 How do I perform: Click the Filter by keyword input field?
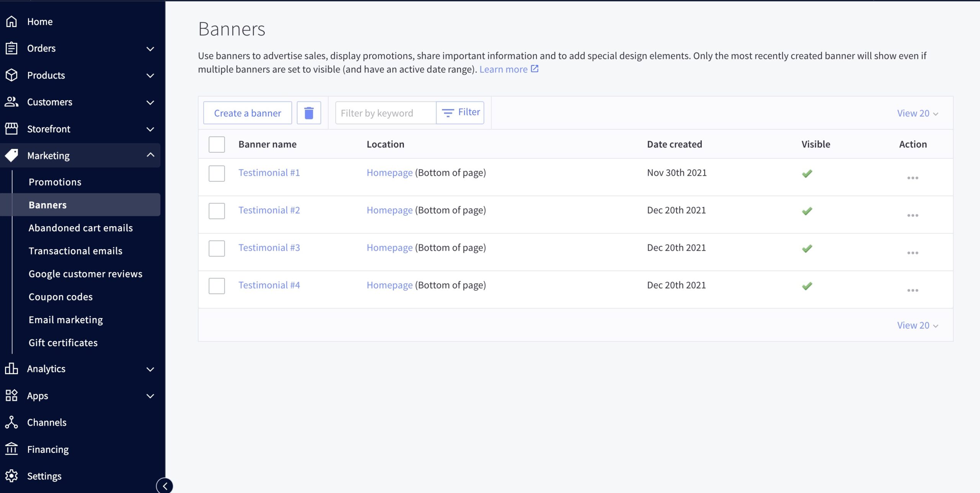click(385, 113)
